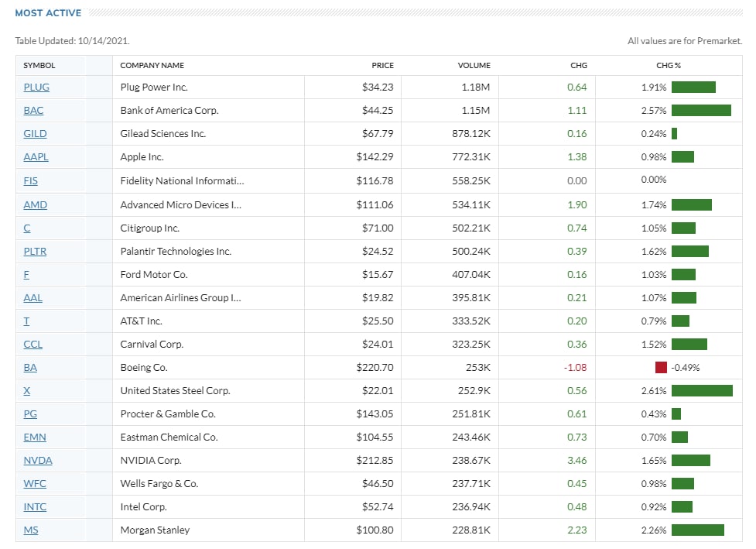
Task: Click 'Fidelity National Informati...' cell
Action: coord(183,181)
